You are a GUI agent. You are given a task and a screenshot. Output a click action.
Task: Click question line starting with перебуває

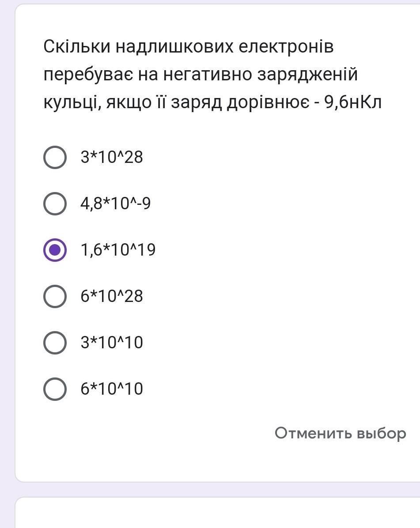coord(201,75)
